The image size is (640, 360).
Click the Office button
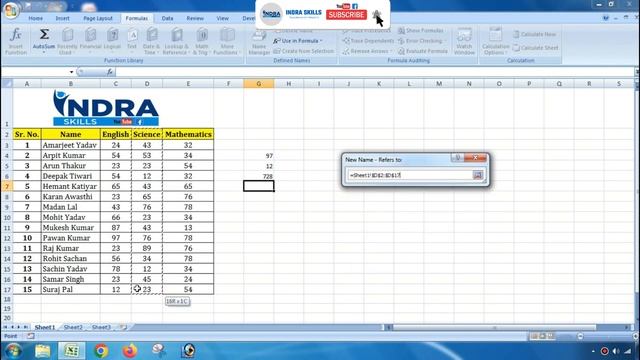10,10
